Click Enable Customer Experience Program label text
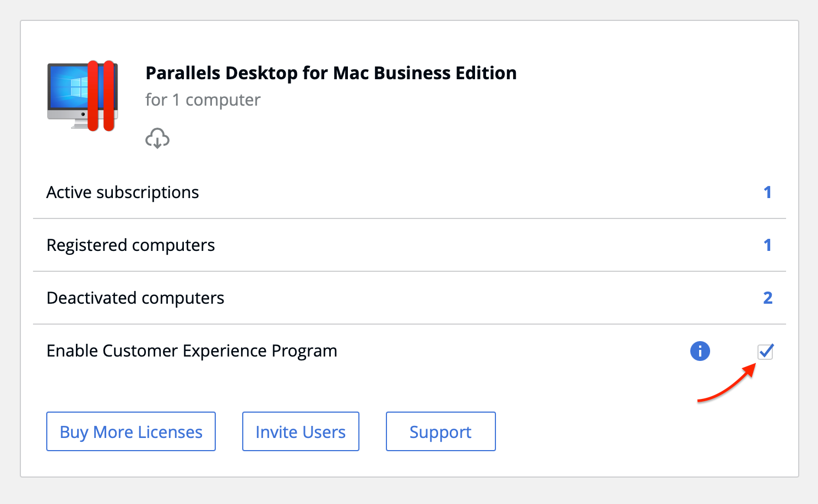 coord(192,351)
